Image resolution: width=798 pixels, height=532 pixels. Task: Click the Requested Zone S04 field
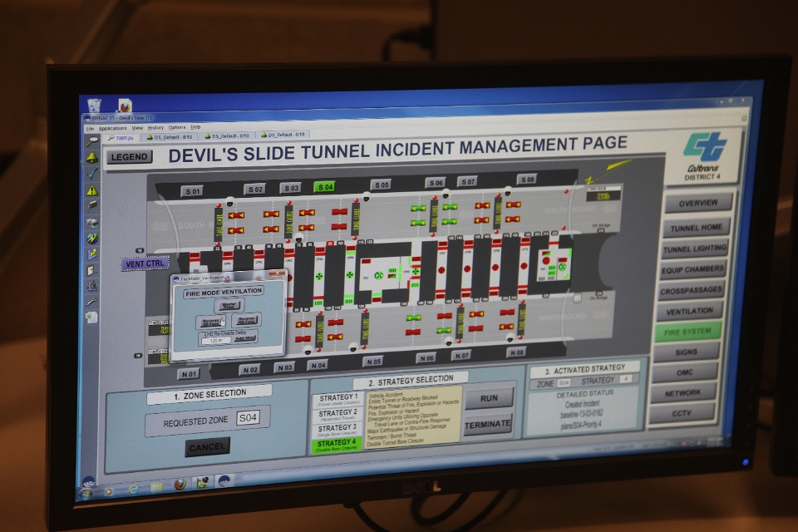point(248,418)
